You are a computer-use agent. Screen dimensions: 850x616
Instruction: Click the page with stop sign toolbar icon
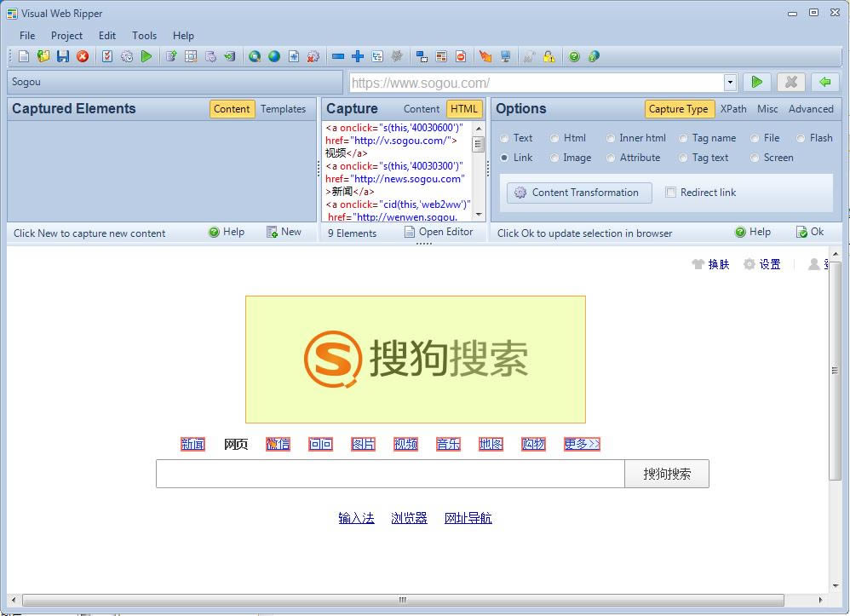point(461,56)
